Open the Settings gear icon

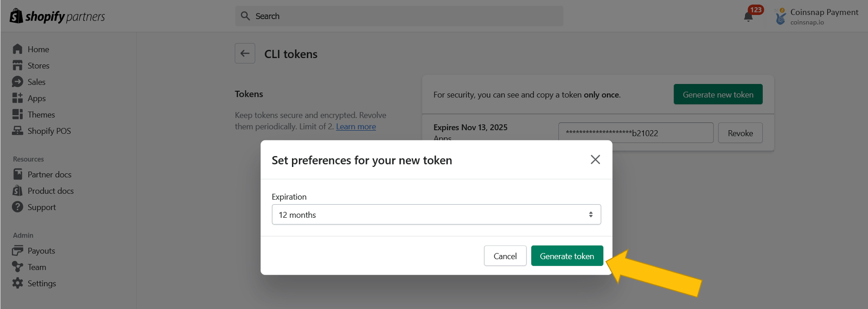[x=18, y=283]
